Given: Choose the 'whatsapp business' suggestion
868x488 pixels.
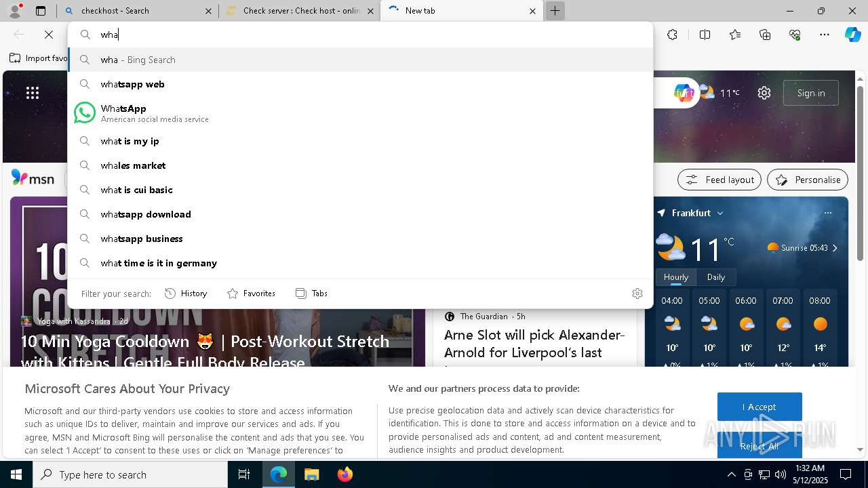Looking at the screenshot, I should [x=361, y=239].
